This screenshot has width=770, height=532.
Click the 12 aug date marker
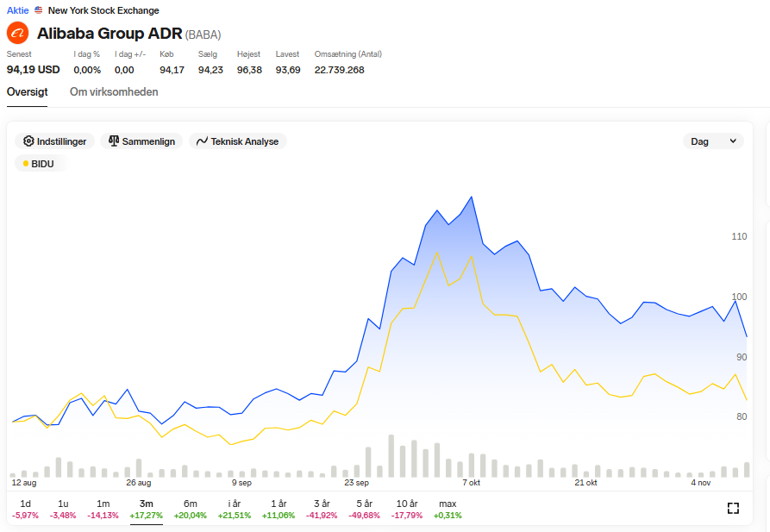(x=24, y=482)
